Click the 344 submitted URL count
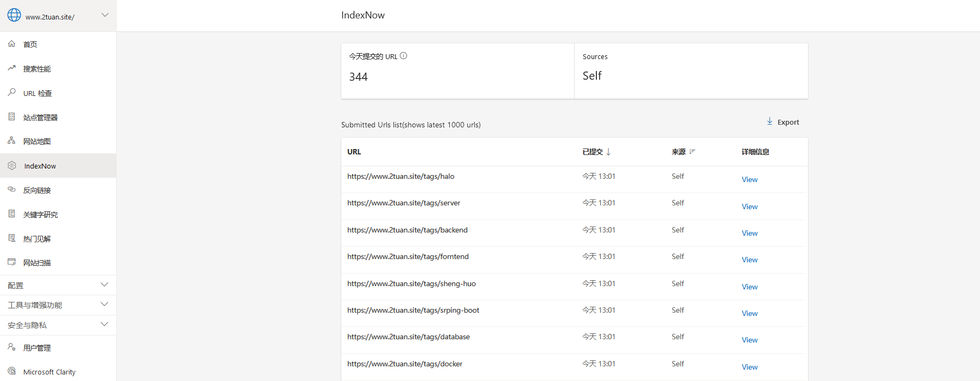This screenshot has width=980, height=381. [358, 77]
